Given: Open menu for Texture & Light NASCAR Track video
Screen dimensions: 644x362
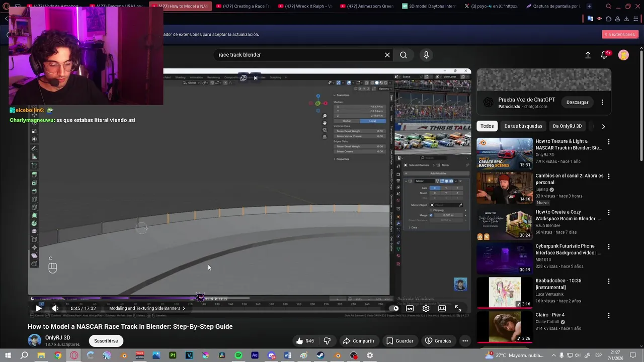Looking at the screenshot, I should pos(608,142).
